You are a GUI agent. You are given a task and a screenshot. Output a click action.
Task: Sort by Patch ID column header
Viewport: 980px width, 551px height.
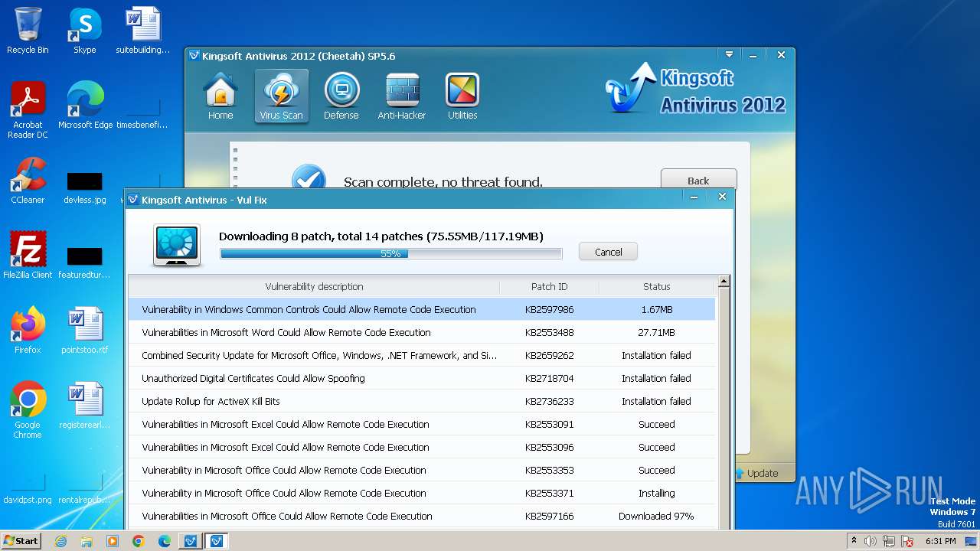549,286
